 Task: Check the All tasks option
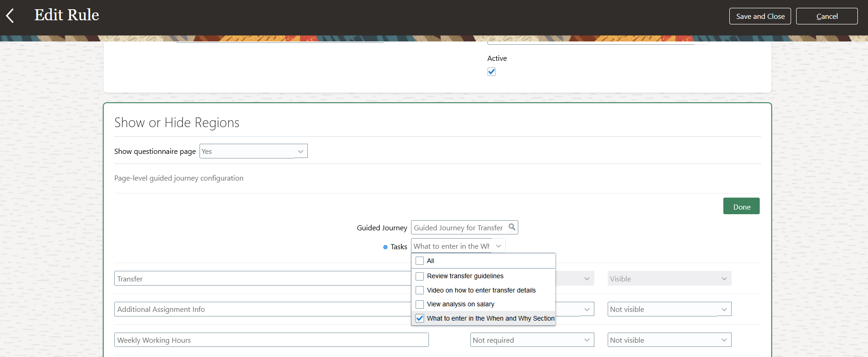420,261
